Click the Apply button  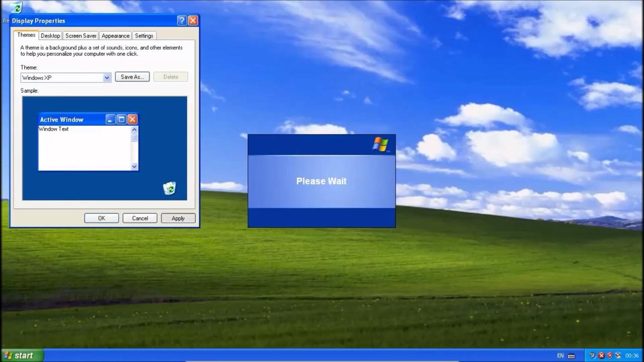pyautogui.click(x=178, y=218)
